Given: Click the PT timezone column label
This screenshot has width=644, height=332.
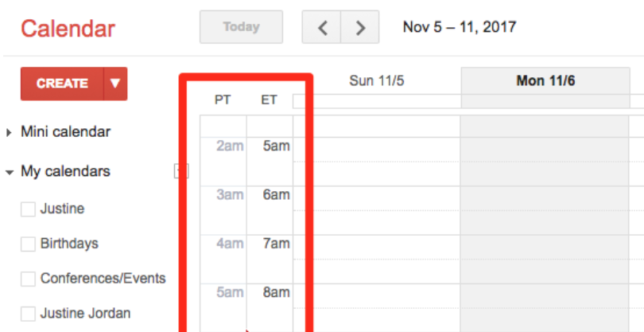Looking at the screenshot, I should pyautogui.click(x=223, y=100).
